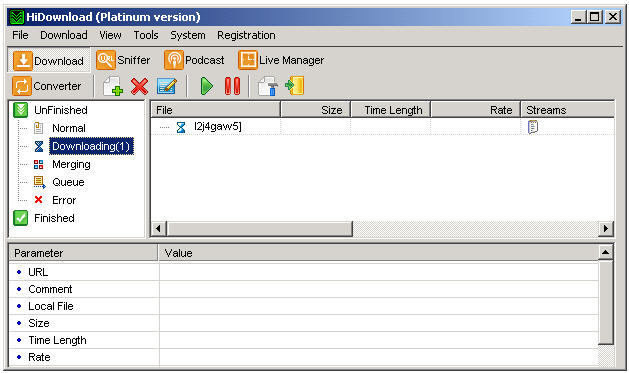Open the Sniffer section
The image size is (629, 373).
123,60
